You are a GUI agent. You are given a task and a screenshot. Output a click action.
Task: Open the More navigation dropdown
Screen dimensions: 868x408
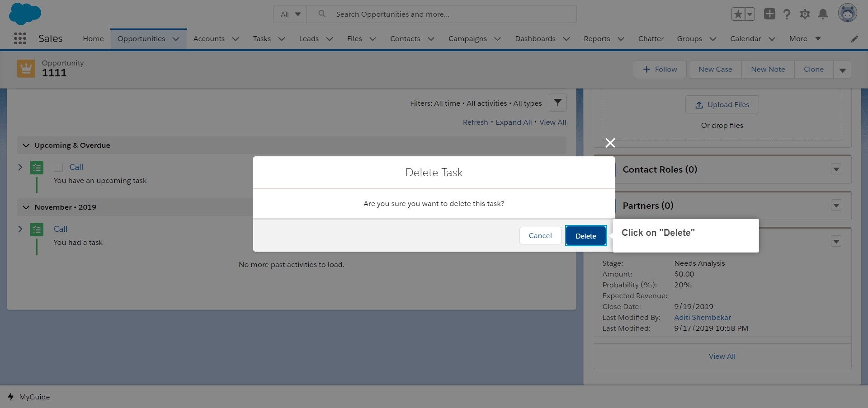[x=805, y=39]
